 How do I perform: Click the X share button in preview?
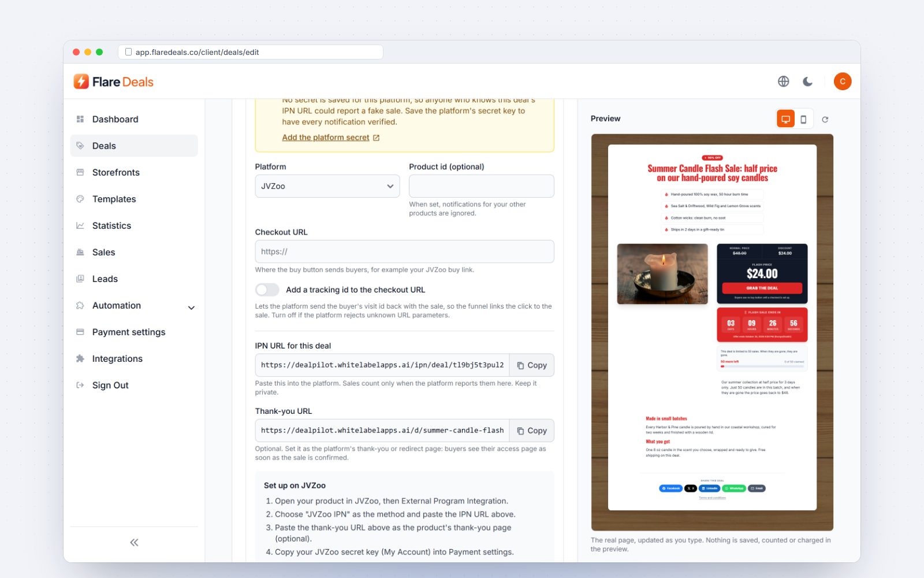tap(691, 488)
